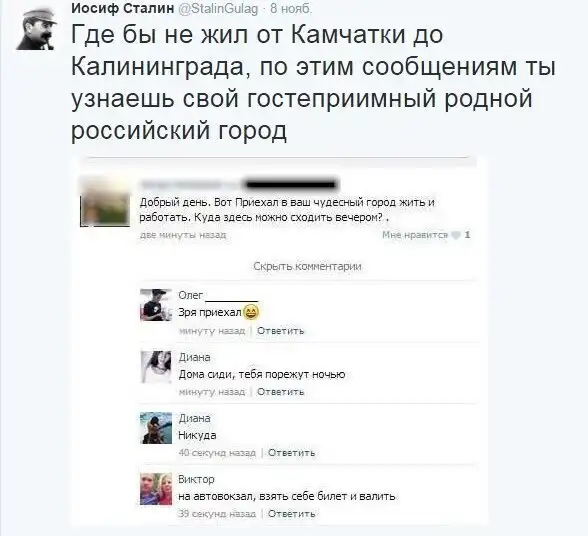This screenshot has height=536, width=588.
Task: Click the laughing emoji in Олег's comment
Action: point(251,312)
